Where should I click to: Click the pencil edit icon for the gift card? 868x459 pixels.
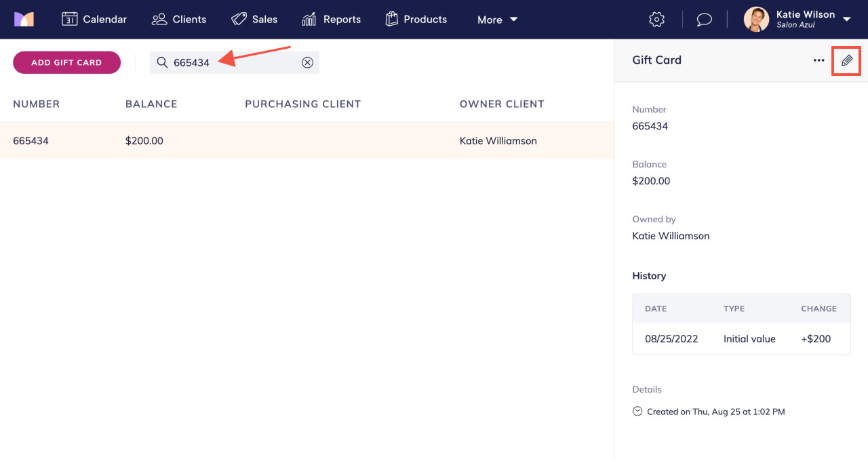click(x=846, y=60)
